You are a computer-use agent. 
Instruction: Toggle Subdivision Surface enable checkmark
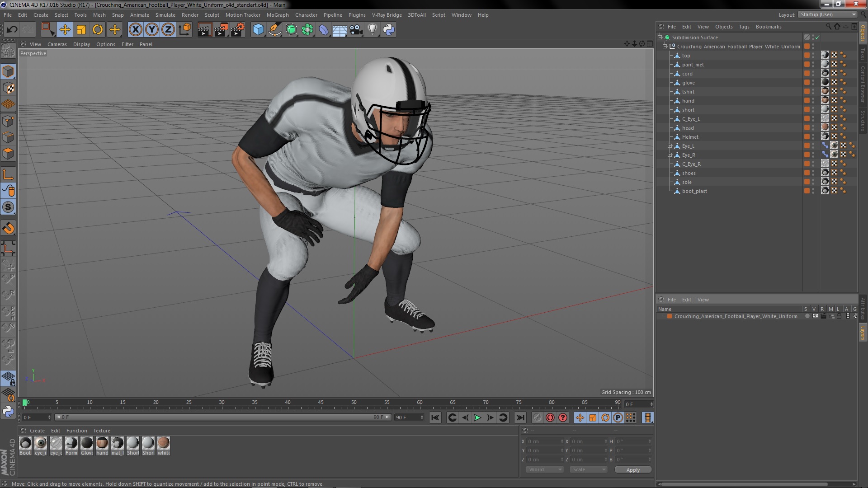click(817, 38)
